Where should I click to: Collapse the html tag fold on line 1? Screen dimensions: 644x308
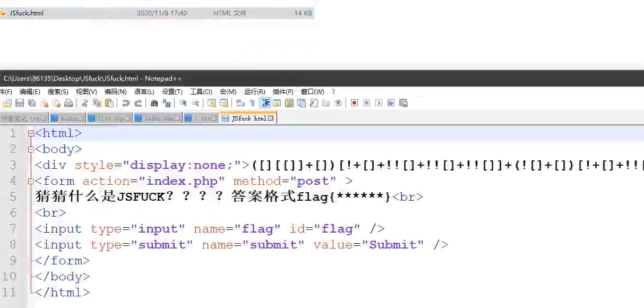pyautogui.click(x=31, y=134)
